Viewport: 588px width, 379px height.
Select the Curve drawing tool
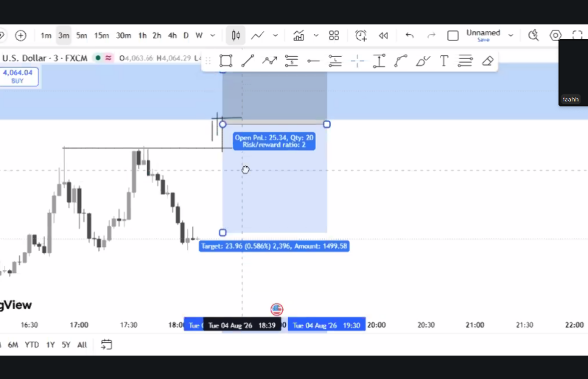(401, 61)
